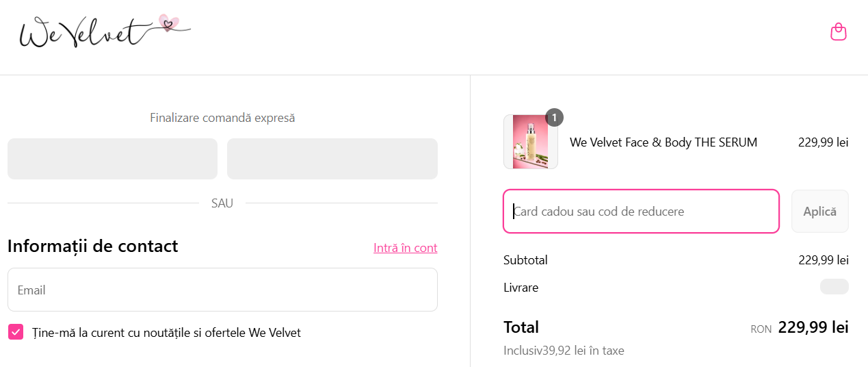Click the 'Finalizare comandă expresă' text
Viewport: 868px width, 367px height.
222,118
